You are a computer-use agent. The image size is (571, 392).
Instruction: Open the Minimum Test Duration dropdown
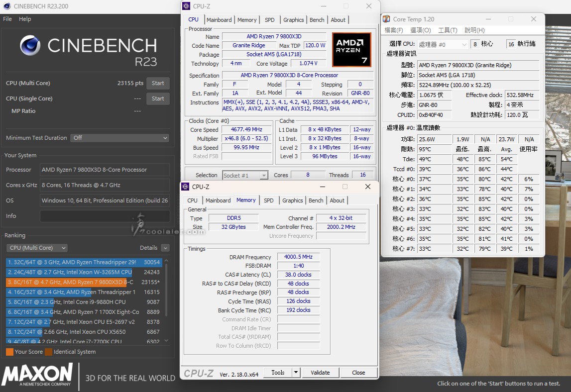(119, 138)
